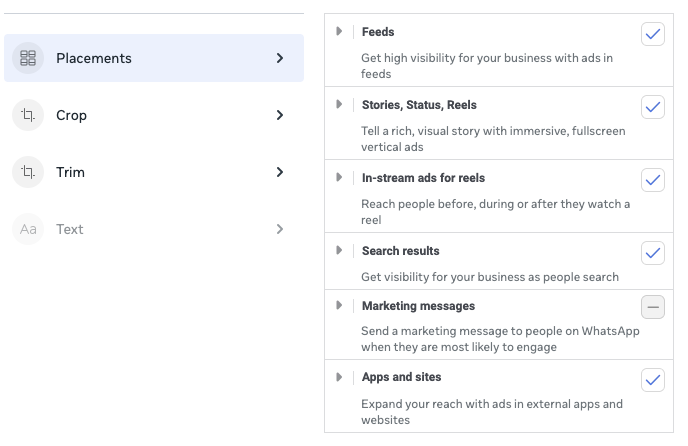Expand the Apps and sites triangle
Screen dimensions: 688x446
coord(340,377)
